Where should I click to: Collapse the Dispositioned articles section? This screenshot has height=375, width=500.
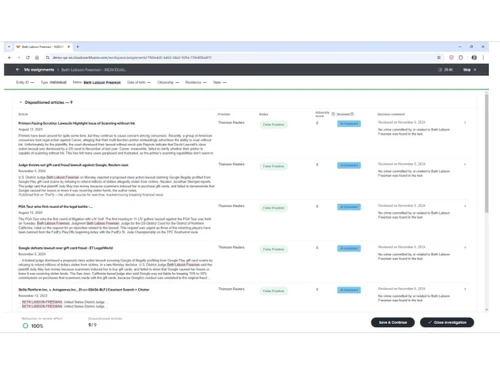(21, 102)
